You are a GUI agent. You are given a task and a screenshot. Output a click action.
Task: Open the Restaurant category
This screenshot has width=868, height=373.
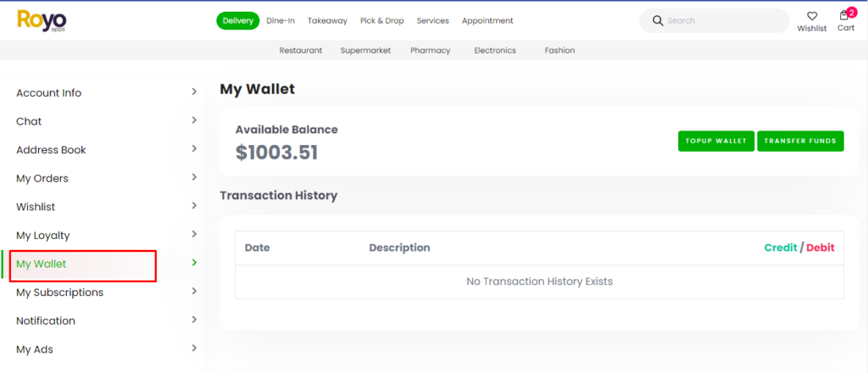pos(301,50)
